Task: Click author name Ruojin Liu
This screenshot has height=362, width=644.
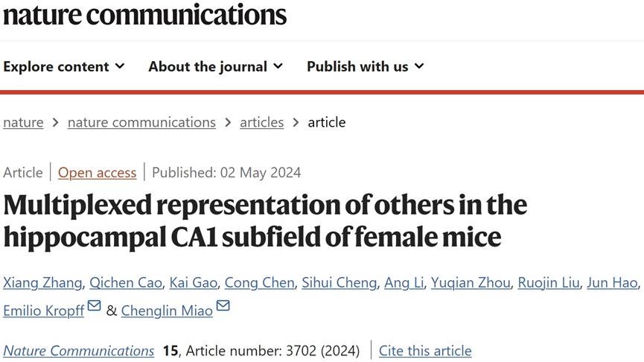Action: tap(549, 282)
